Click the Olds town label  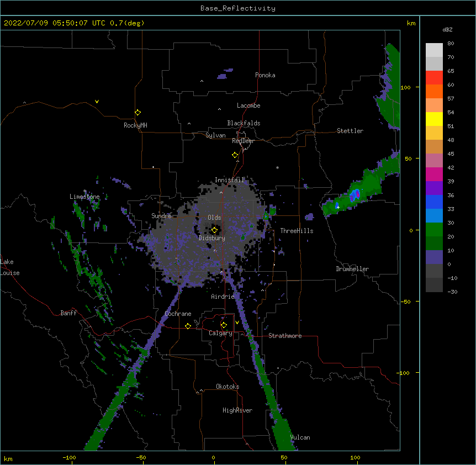(x=214, y=218)
